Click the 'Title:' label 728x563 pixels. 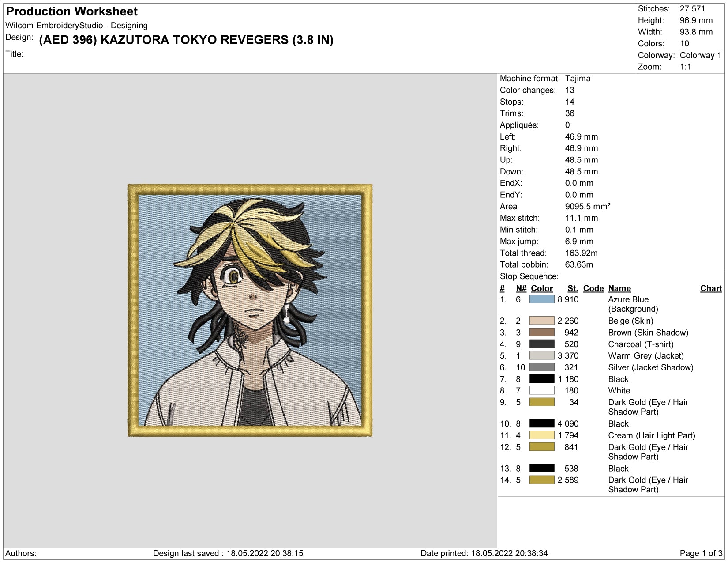click(x=14, y=54)
